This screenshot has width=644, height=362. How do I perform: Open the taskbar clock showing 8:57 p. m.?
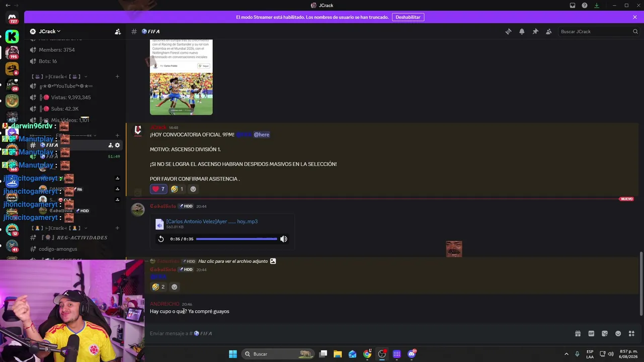tap(628, 354)
